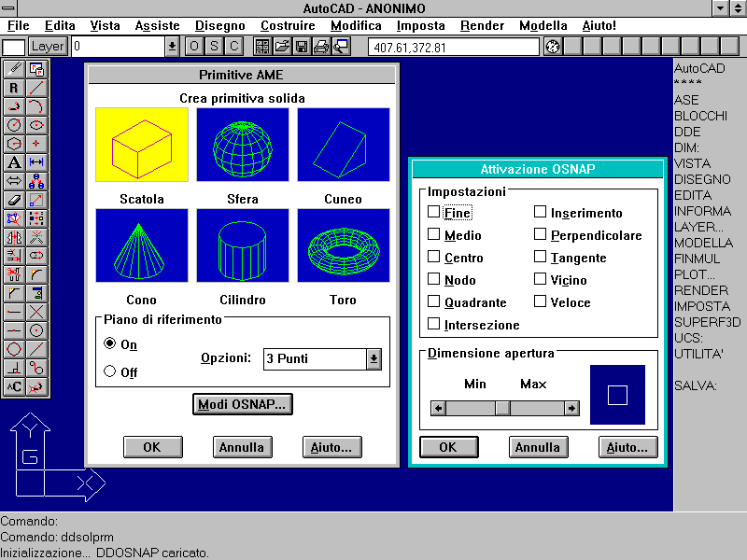Viewport: 747px width, 560px height.
Task: Click the Intersection osnap X icon
Action: click(x=36, y=312)
